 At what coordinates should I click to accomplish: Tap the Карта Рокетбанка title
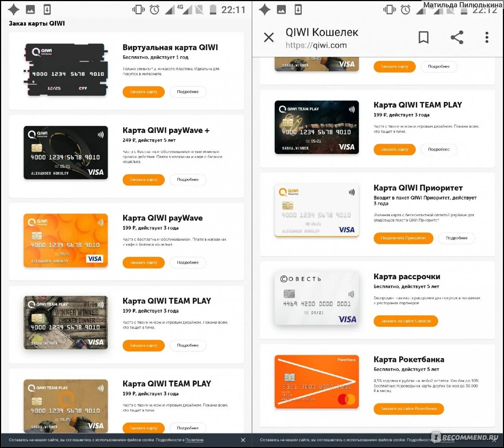[x=409, y=360]
